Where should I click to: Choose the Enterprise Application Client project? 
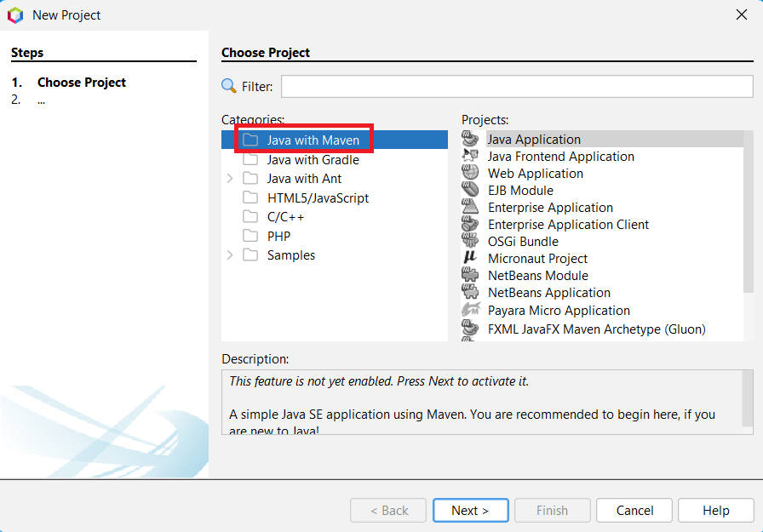(x=568, y=224)
